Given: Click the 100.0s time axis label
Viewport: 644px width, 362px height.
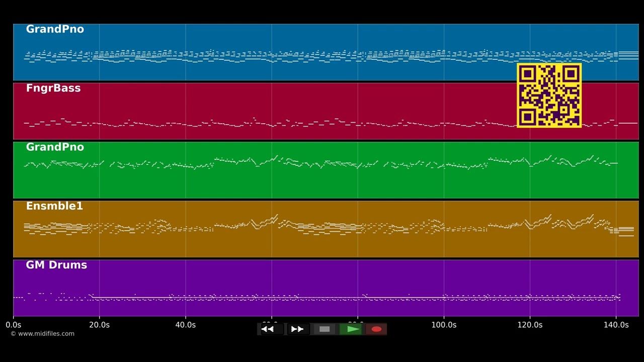Looking at the screenshot, I should (444, 325).
